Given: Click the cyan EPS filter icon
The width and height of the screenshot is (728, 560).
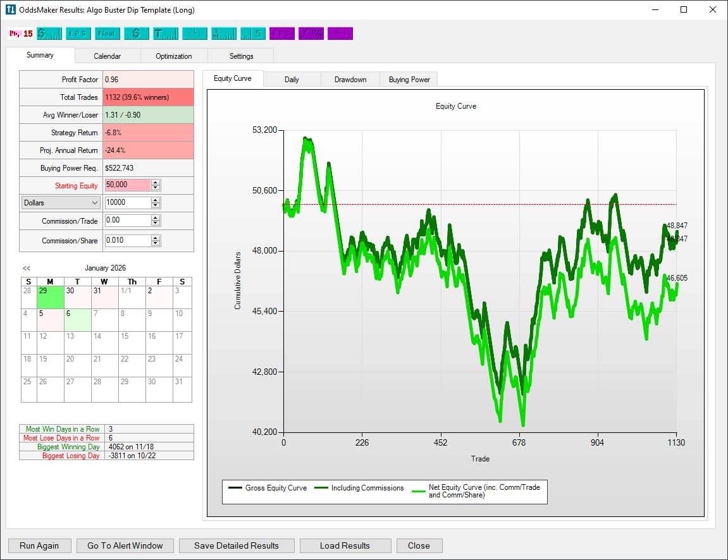Looking at the screenshot, I should (x=78, y=33).
